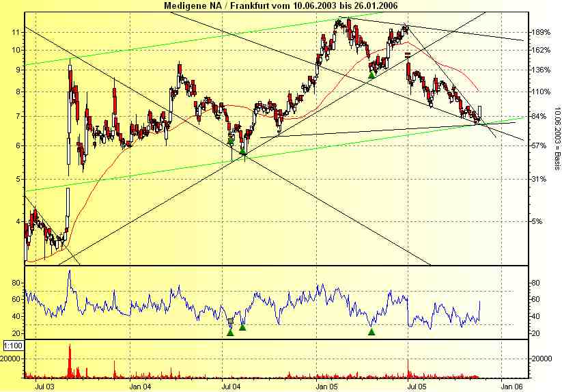The height and width of the screenshot is (392, 562).
Task: Click price axis label '10'
Action: (x=15, y=50)
